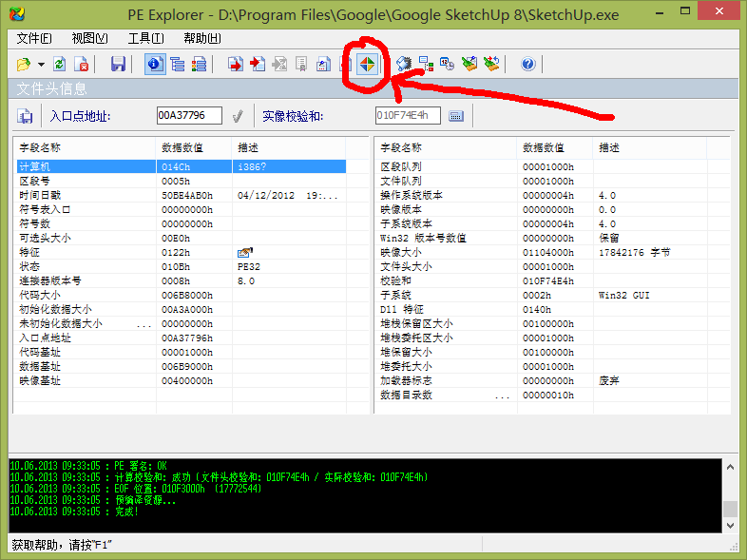Viewport: 747px width, 560px height.
Task: Click the left table 描述 column header
Action: (289, 147)
